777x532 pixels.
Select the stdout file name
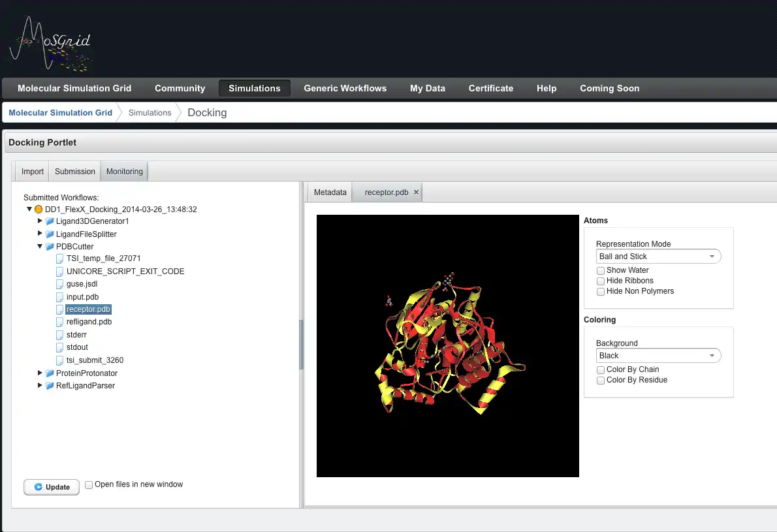77,347
